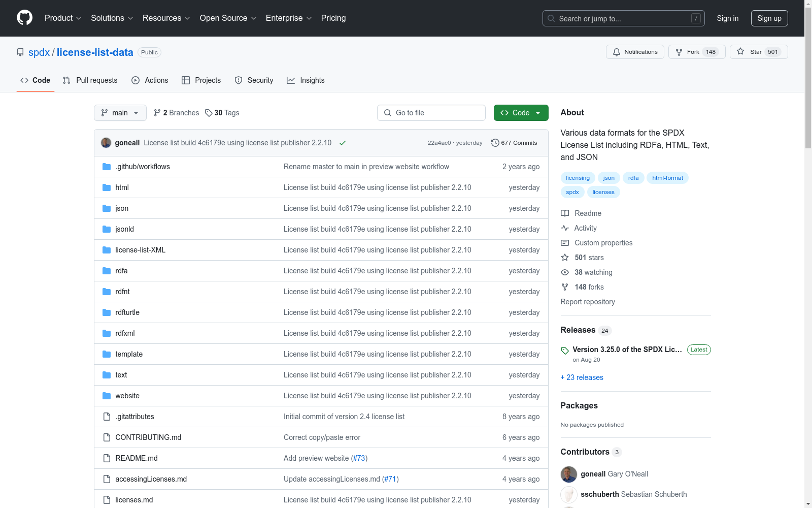Open the license-list-data repository link
The image size is (812, 508).
(x=95, y=52)
